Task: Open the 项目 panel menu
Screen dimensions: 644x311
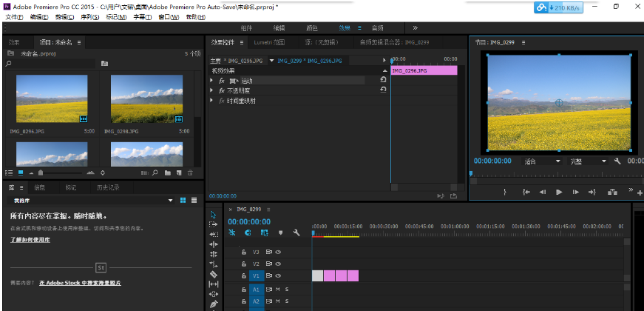Action: [79, 42]
